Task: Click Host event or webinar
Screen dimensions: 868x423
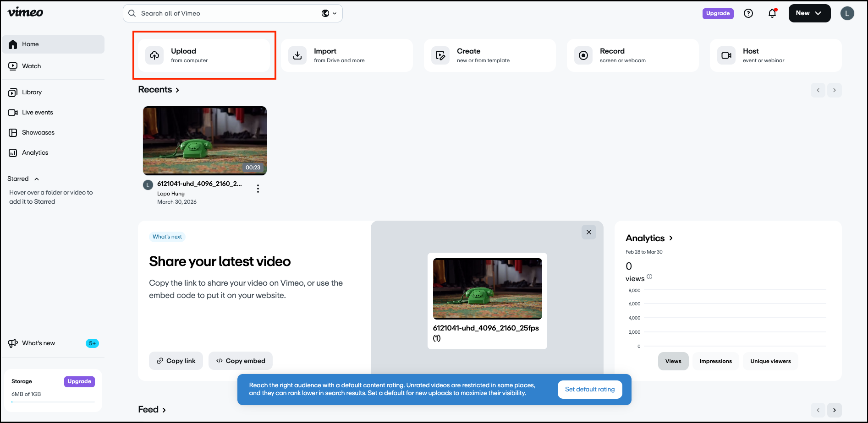Action: 775,55
